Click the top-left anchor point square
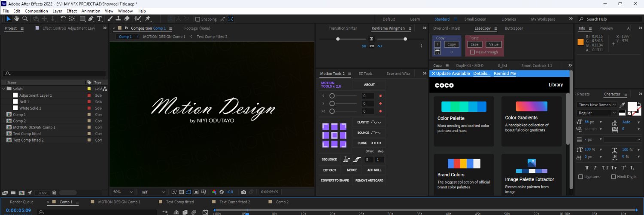Screen dimensions: 644x215 (325, 126)
